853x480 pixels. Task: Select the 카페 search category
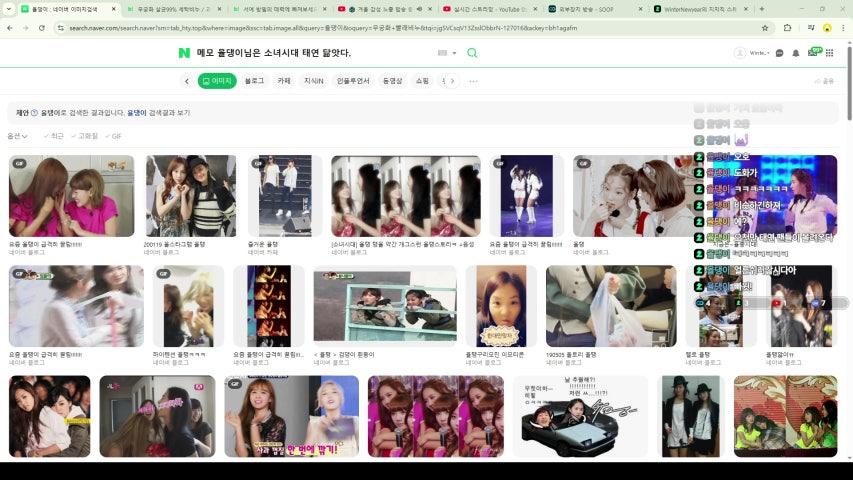click(284, 81)
